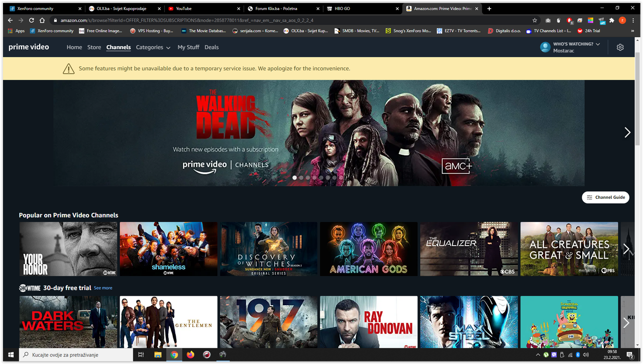Open the EZTV TV Torrents bookmark
Viewport: 643px width, 364px height.
459,31
